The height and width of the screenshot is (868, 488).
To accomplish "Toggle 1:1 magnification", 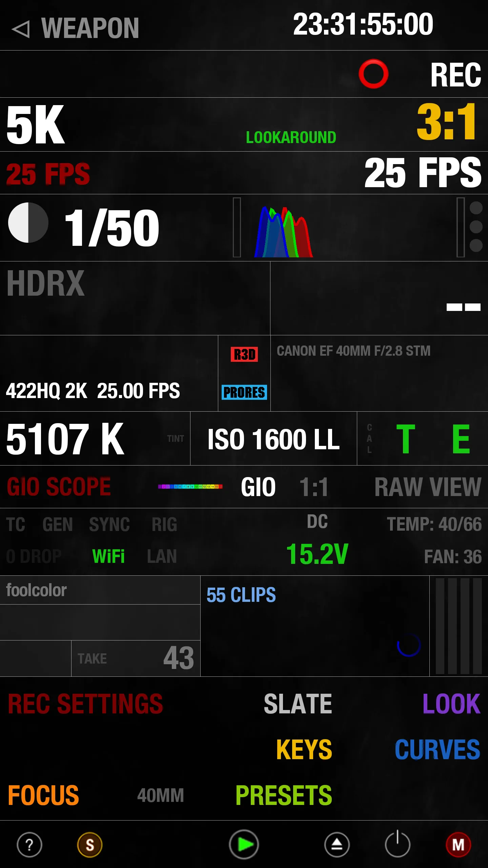I will click(314, 487).
